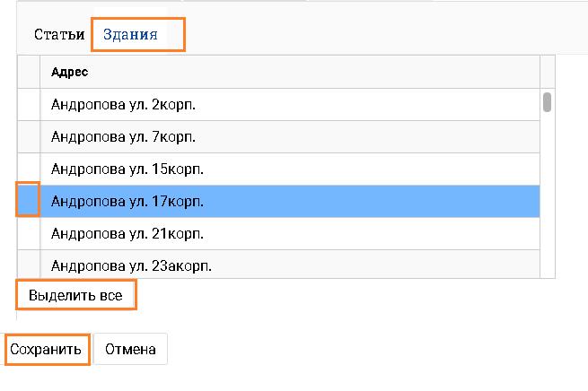Toggle selector cell for Андропова ул. 21корп.
Image resolution: width=588 pixels, height=391 pixels.
29,234
